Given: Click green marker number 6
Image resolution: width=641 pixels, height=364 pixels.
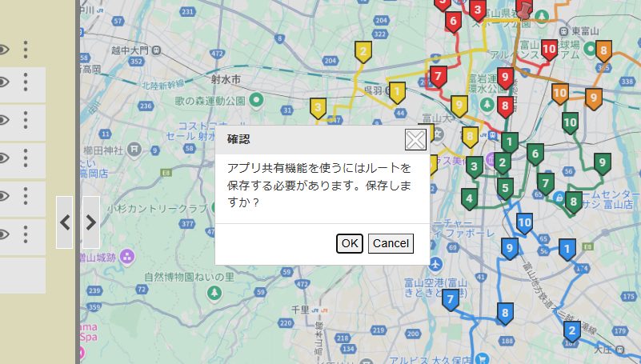Looking at the screenshot, I should [535, 154].
